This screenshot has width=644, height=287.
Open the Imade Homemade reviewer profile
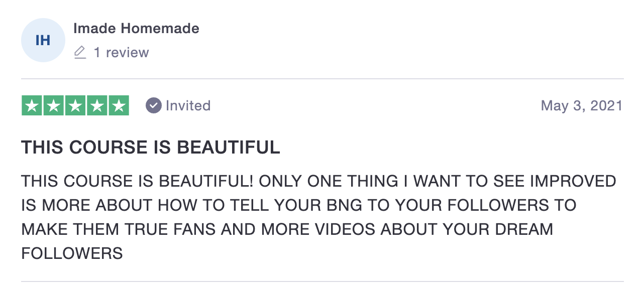136,29
